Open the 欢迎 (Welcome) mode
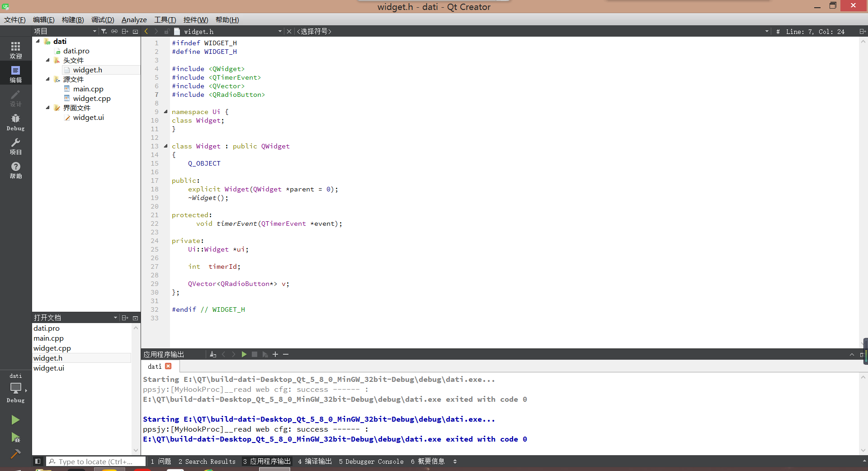 (16, 50)
